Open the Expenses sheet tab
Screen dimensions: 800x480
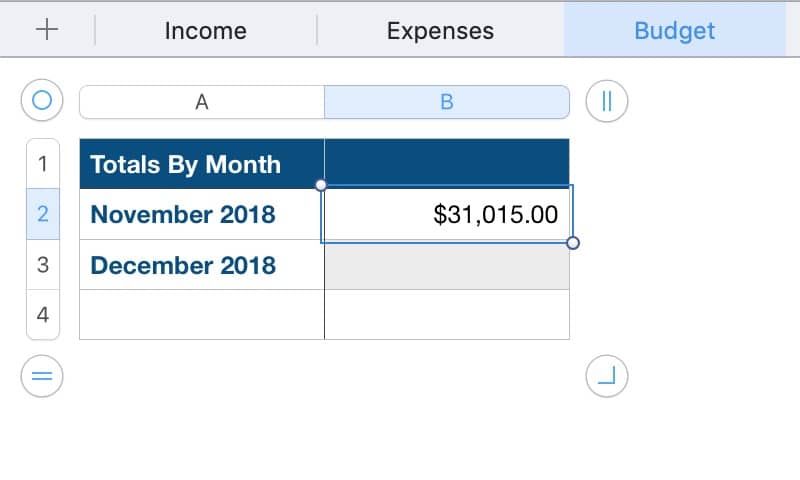[440, 30]
